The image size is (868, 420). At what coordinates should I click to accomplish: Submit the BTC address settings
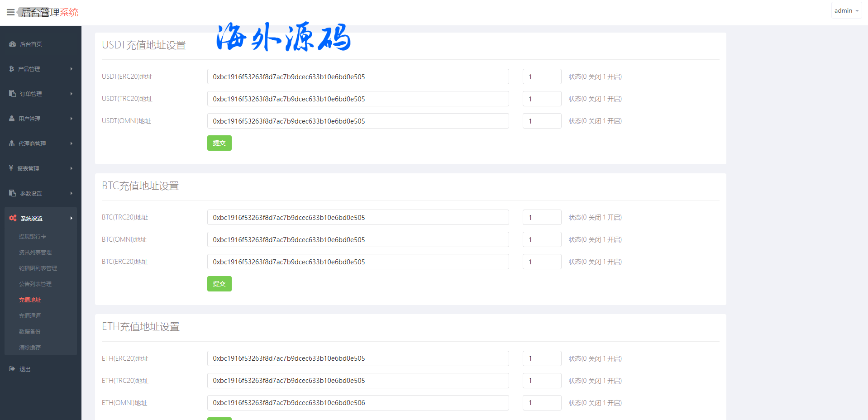click(219, 284)
